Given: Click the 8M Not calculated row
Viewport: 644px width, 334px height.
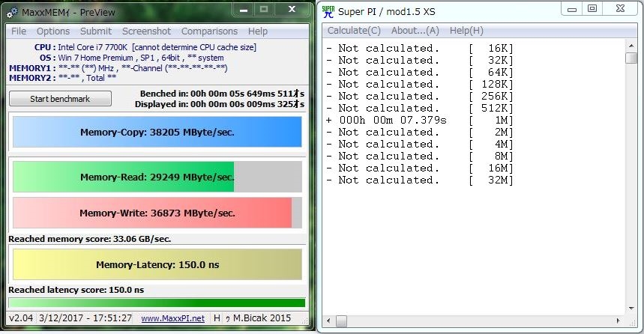Looking at the screenshot, I should [419, 156].
